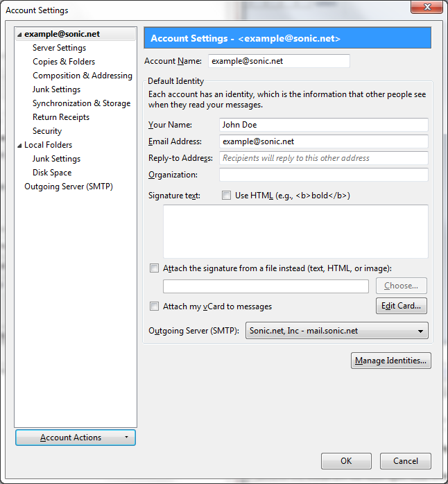Viewport: 448px width, 484px height.
Task: Collapse the Local Folders tree node
Action: click(19, 145)
